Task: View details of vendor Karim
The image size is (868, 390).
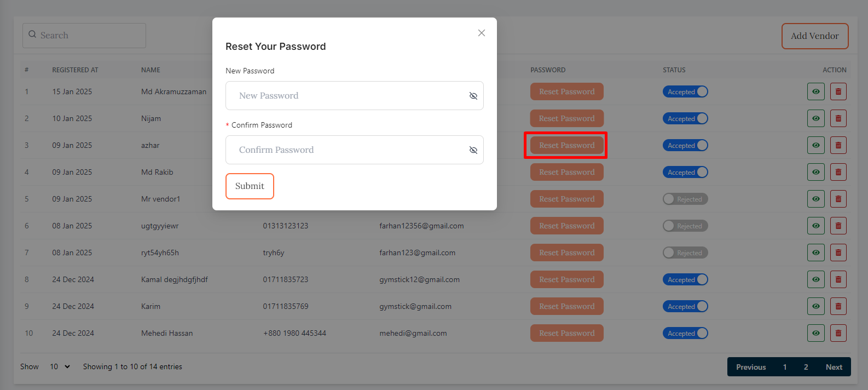Action: pyautogui.click(x=815, y=306)
